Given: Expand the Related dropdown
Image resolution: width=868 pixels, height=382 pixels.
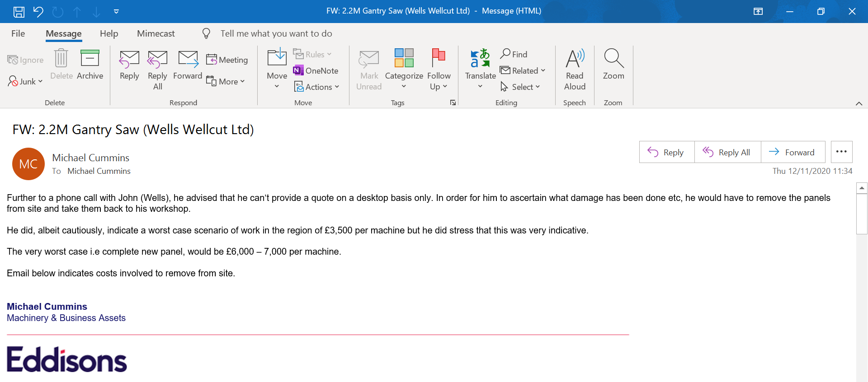Looking at the screenshot, I should (523, 70).
